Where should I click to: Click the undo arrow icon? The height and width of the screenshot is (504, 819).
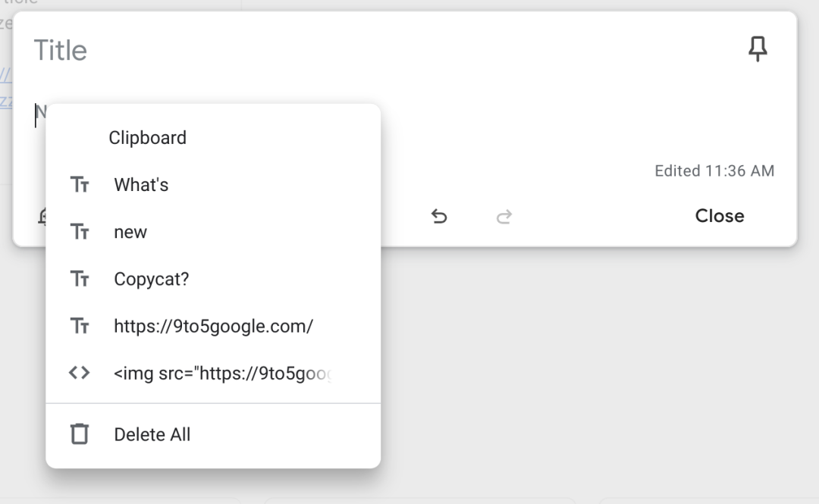(439, 216)
